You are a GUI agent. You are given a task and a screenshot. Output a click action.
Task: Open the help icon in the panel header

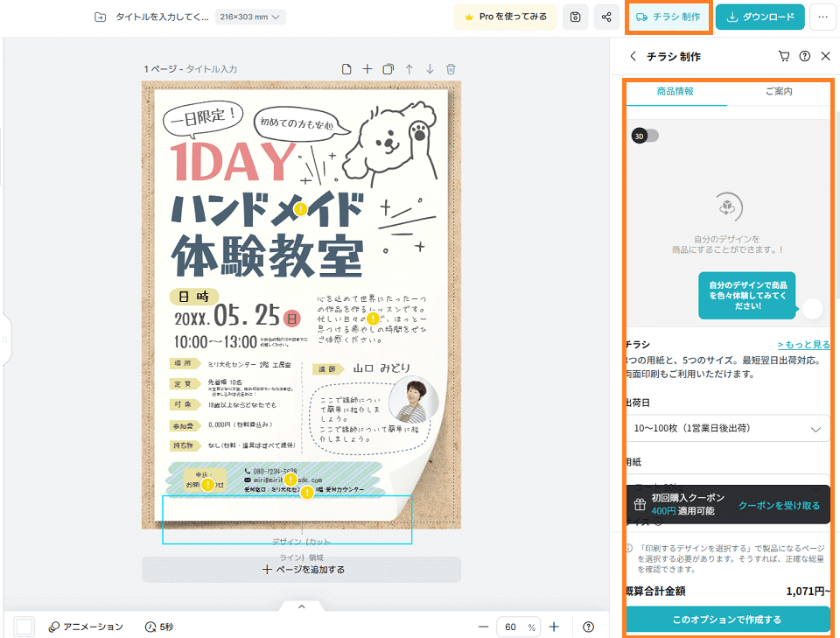click(806, 55)
